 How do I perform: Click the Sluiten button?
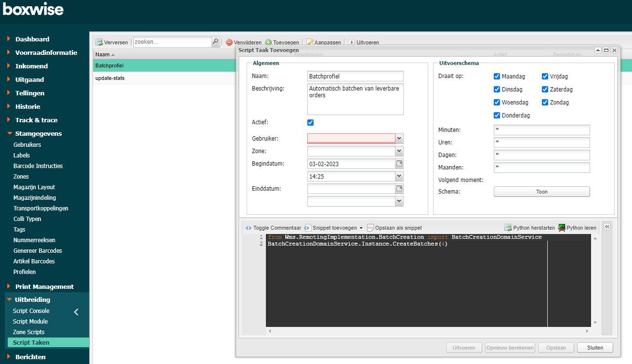click(595, 348)
